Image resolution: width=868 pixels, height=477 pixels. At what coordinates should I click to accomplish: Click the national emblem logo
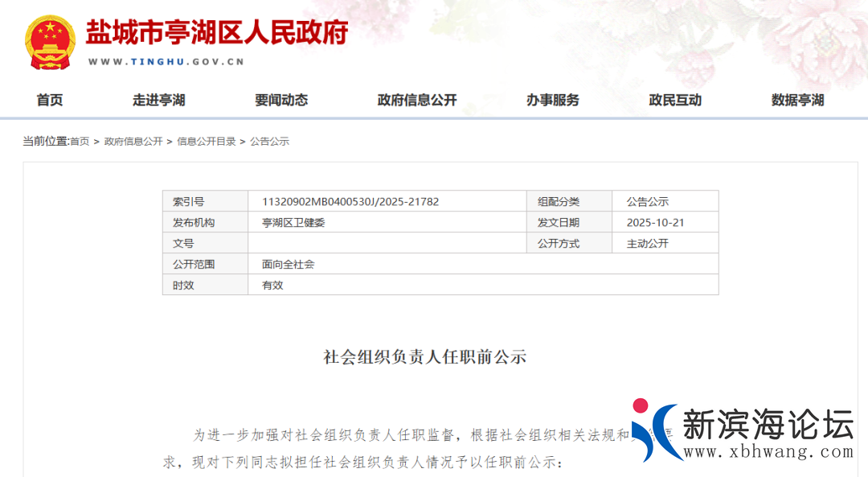[x=50, y=42]
